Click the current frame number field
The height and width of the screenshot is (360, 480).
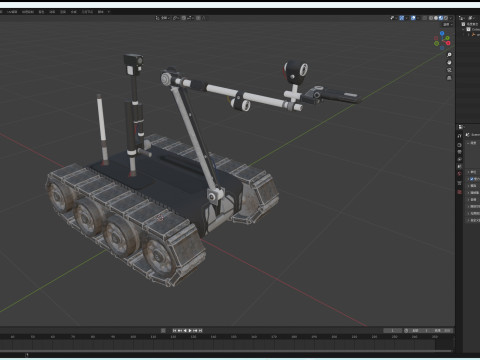(393, 330)
